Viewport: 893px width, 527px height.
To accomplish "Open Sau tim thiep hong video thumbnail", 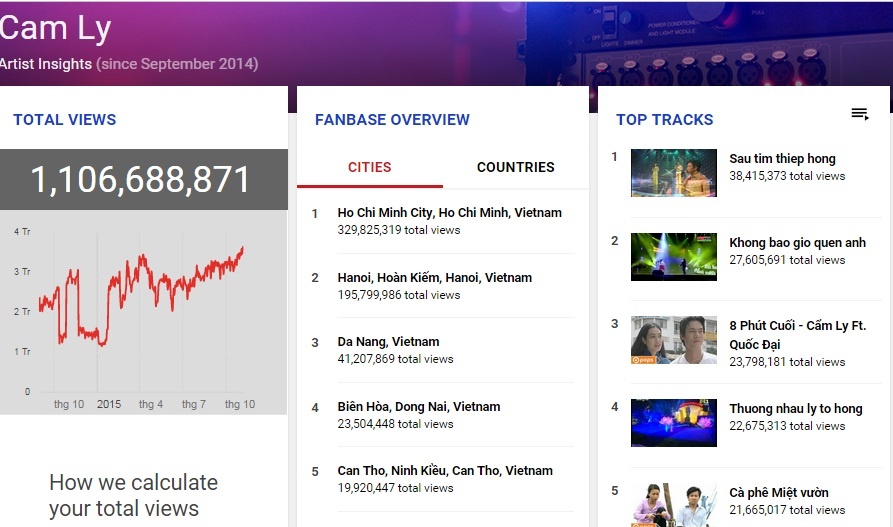I will coord(673,173).
